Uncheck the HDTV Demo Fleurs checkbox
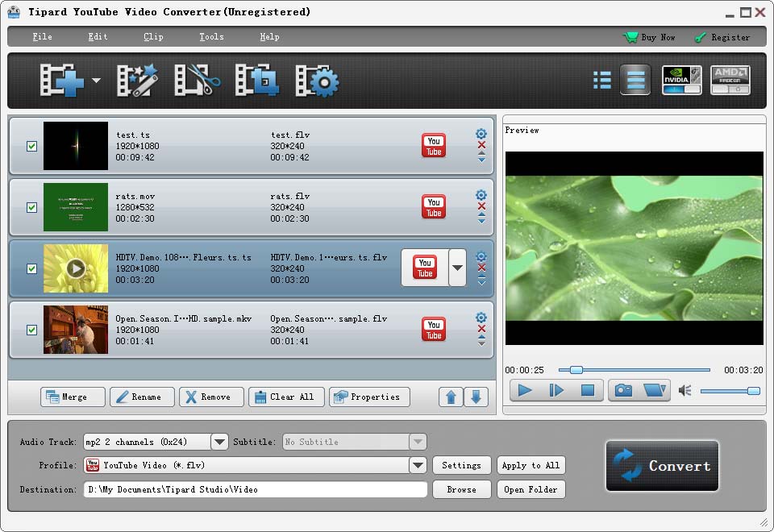The height and width of the screenshot is (532, 774). tap(32, 268)
